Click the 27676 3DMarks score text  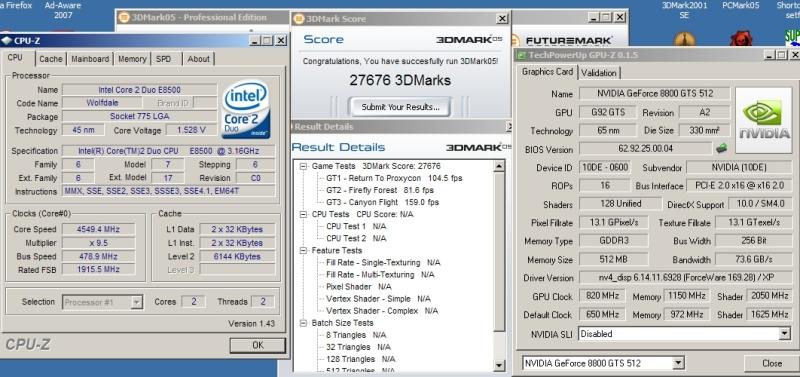400,81
